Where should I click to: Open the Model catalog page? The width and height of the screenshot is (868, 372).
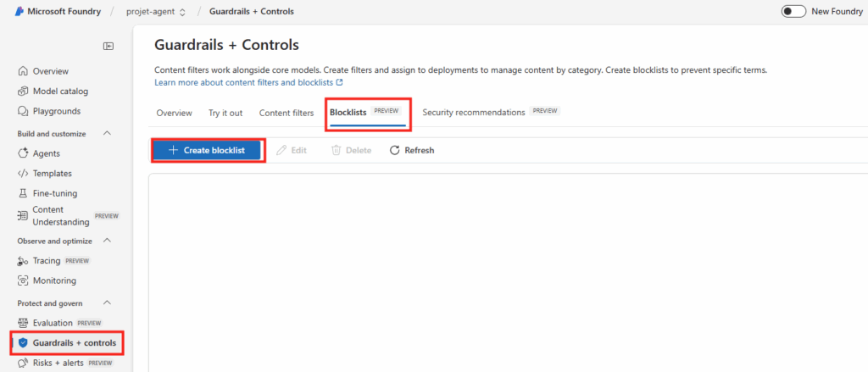coord(60,91)
